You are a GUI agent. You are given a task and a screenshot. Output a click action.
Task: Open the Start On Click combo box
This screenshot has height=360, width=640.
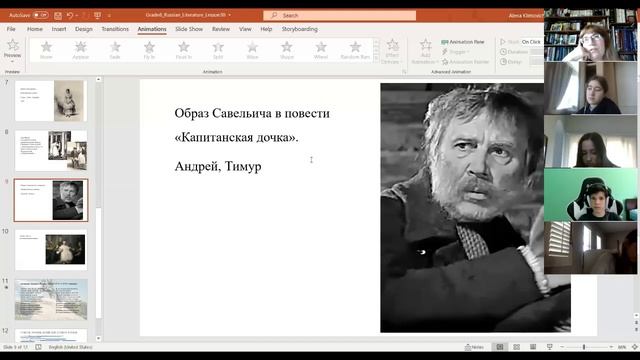[x=532, y=42]
